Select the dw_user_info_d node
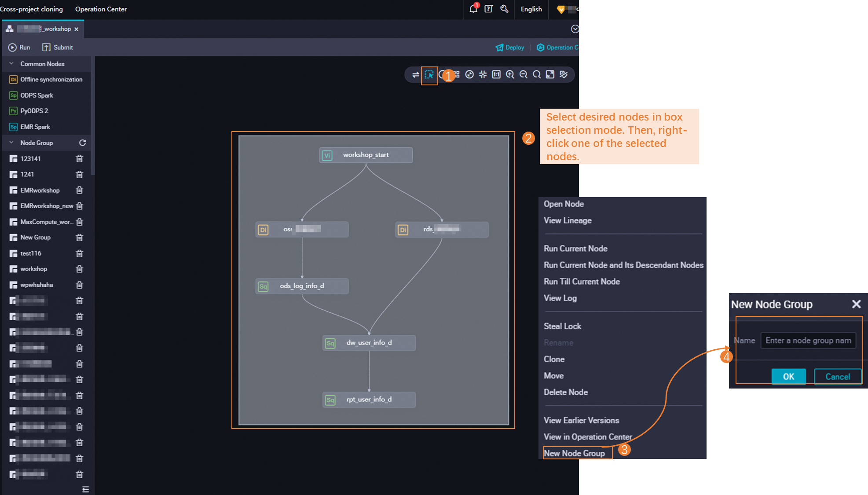Screen dimensions: 868x495 (x=369, y=343)
